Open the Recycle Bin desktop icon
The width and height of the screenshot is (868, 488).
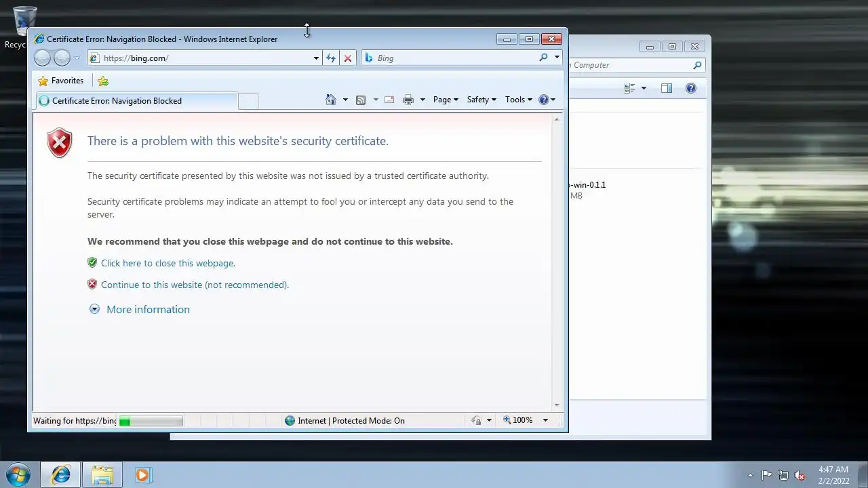coord(24,28)
